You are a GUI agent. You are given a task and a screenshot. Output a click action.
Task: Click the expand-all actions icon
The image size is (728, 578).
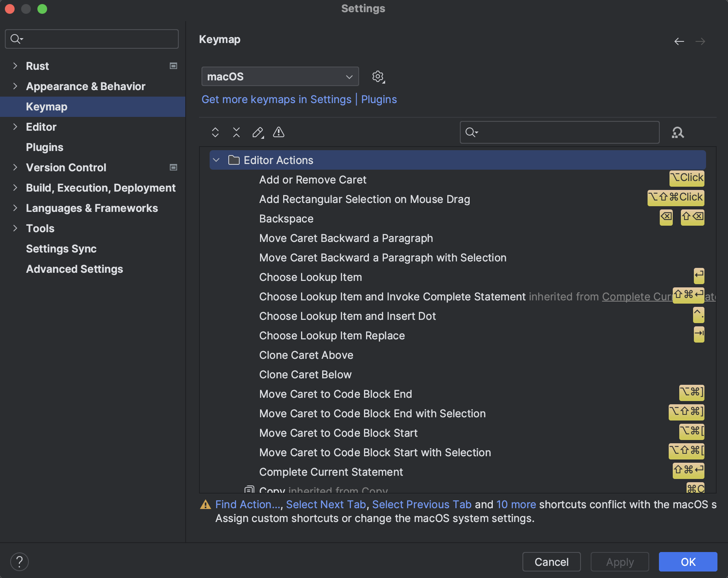coord(215,132)
